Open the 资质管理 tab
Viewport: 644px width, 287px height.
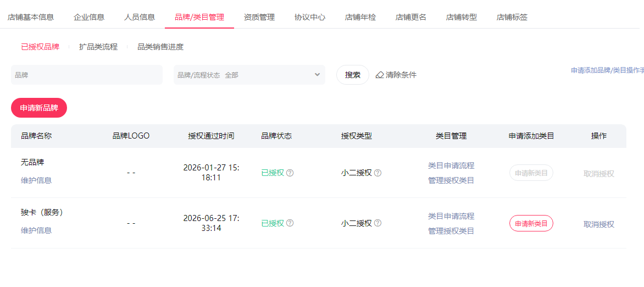pos(259,17)
